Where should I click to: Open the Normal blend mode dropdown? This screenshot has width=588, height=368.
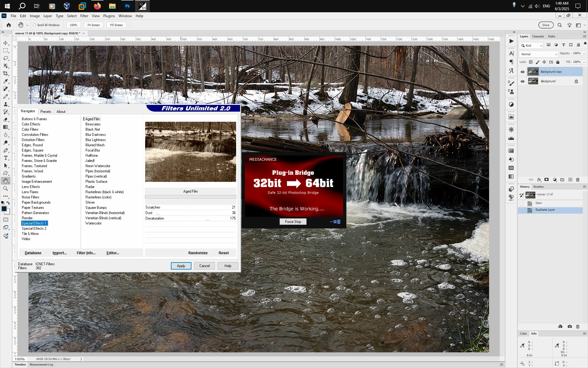[x=539, y=54]
